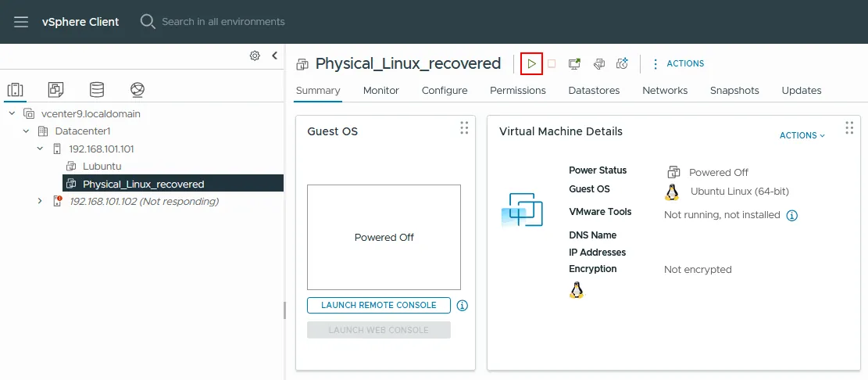Click Guest OS card drag handle
Image resolution: width=868 pixels, height=380 pixels.
(x=464, y=128)
